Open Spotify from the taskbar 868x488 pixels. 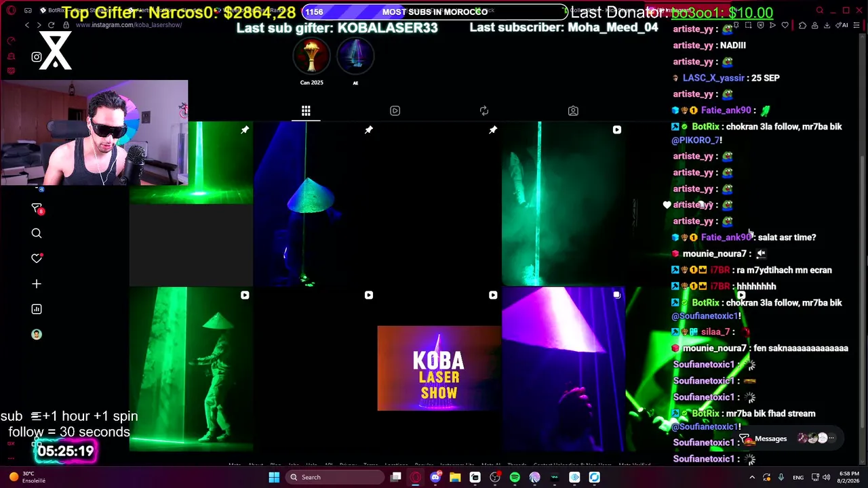click(515, 477)
